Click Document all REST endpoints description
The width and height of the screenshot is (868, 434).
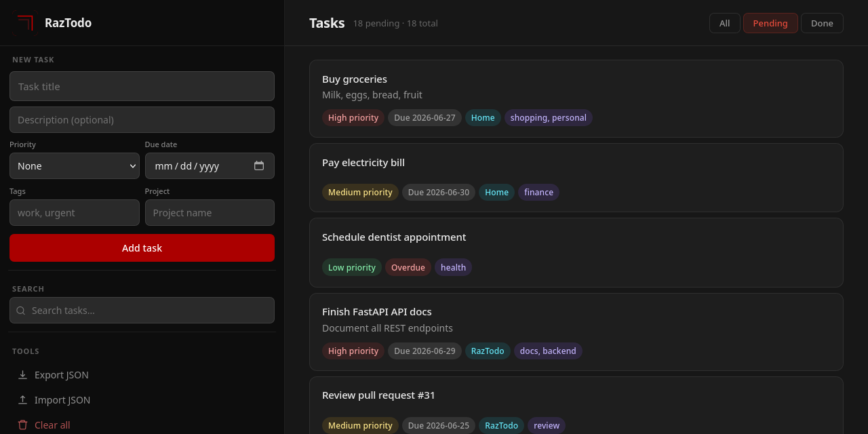click(x=387, y=328)
